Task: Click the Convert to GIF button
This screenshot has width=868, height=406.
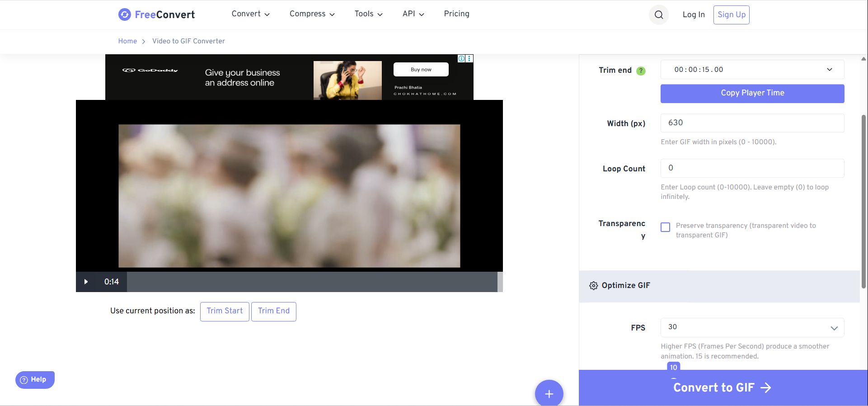Action: pyautogui.click(x=722, y=388)
